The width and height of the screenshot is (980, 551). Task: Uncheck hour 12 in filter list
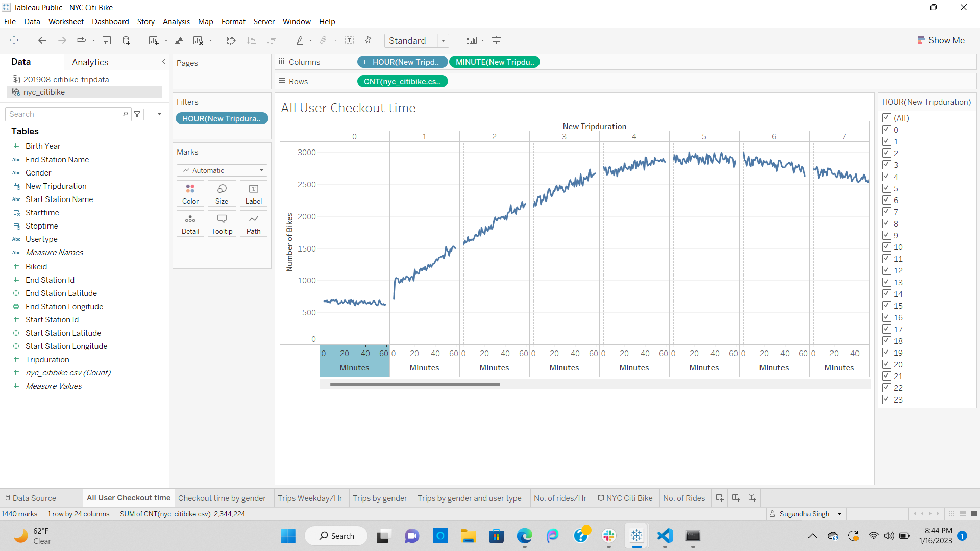pyautogui.click(x=887, y=270)
